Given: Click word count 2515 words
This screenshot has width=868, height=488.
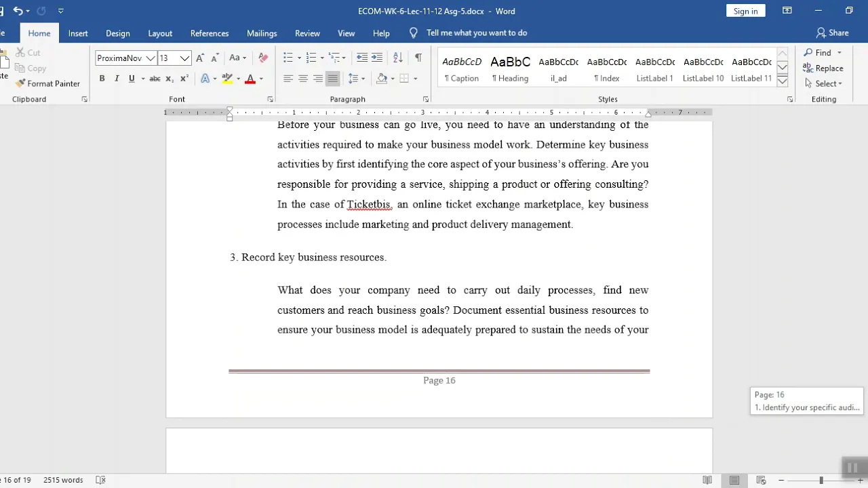Looking at the screenshot, I should (63, 480).
